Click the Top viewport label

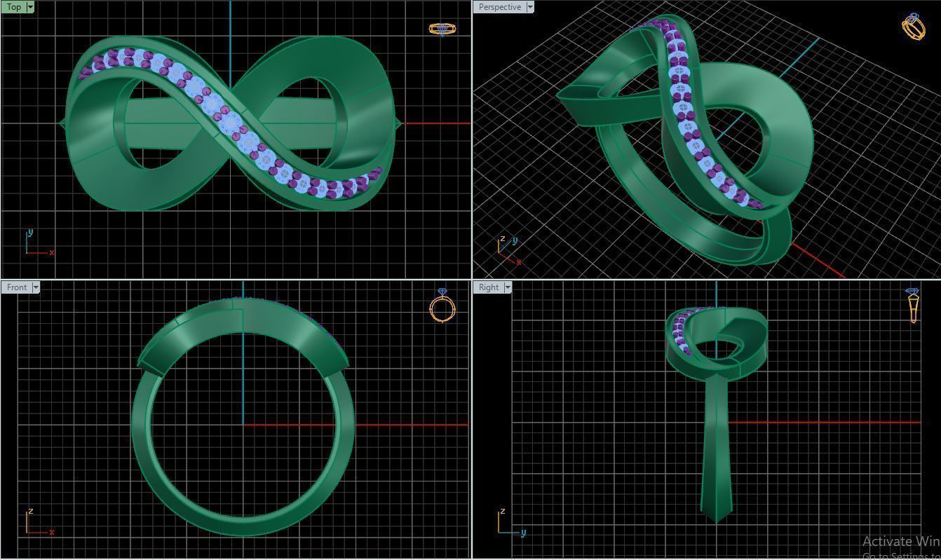(14, 7)
